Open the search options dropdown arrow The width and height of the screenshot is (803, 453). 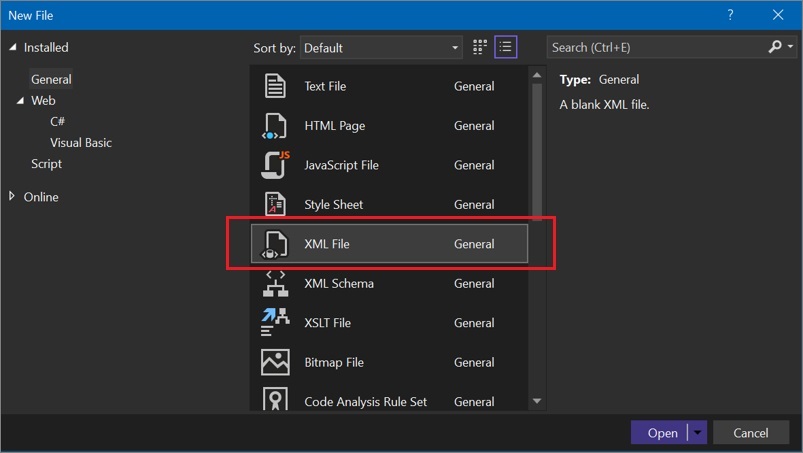coord(791,47)
